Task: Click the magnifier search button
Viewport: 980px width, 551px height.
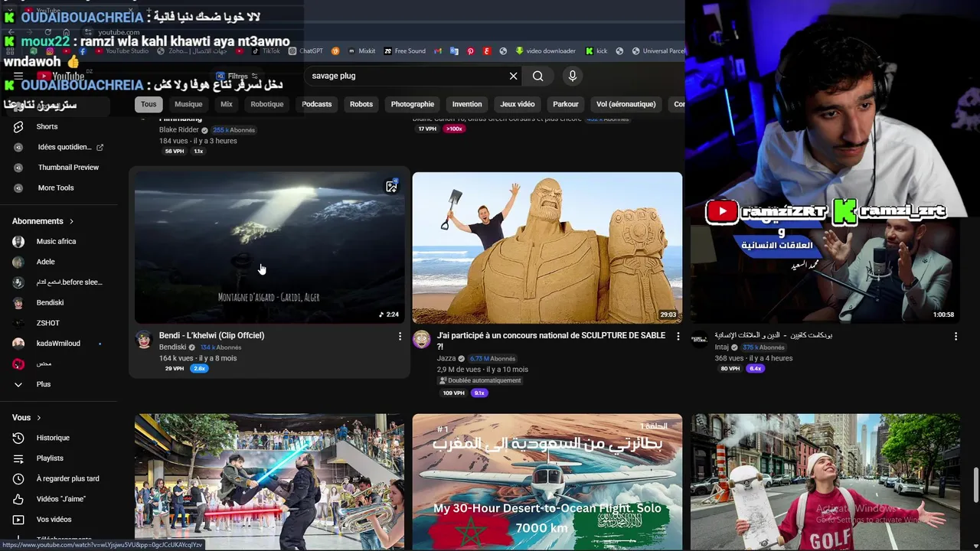Action: pyautogui.click(x=538, y=76)
